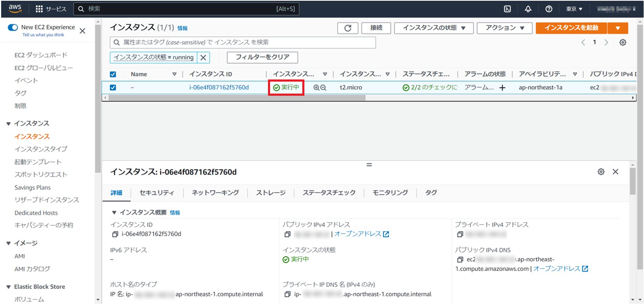This screenshot has width=644, height=304.
Task: Check the select-all header checkbox
Action: 113,74
